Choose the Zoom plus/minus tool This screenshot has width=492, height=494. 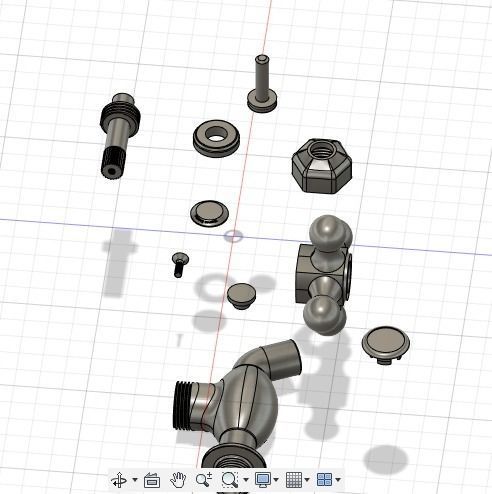pyautogui.click(x=204, y=480)
